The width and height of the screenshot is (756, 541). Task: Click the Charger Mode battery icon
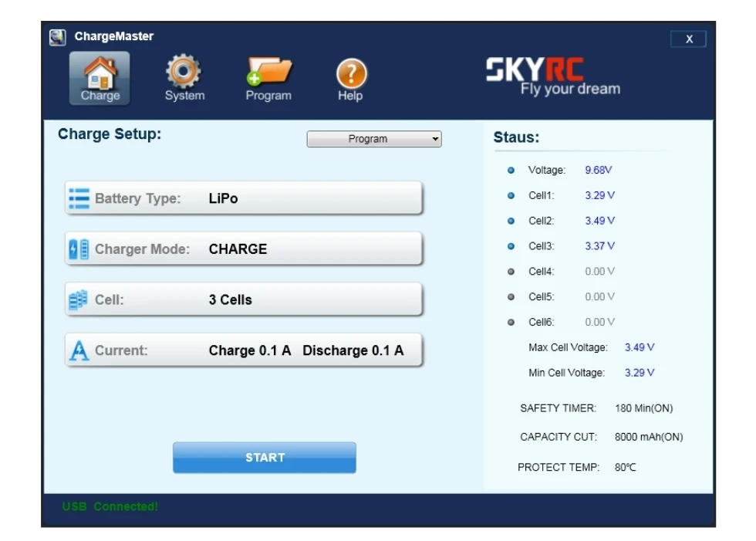(79, 249)
